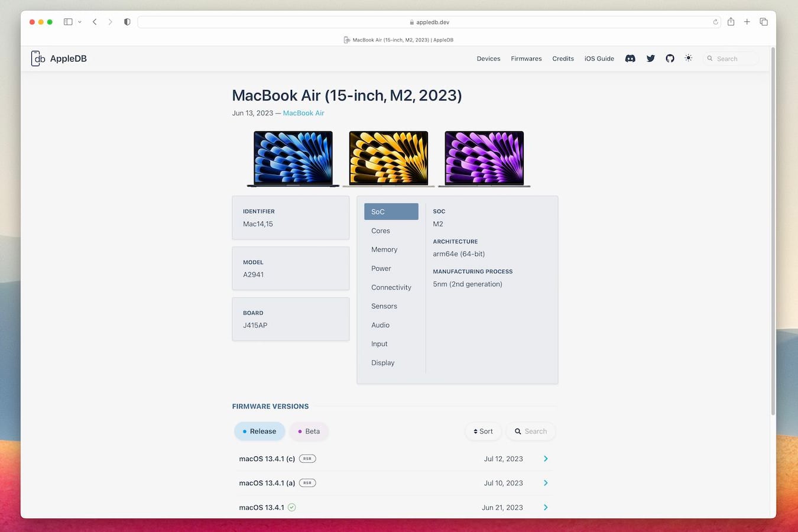View the yellow wallpaper MacBook Air image

[x=388, y=159]
